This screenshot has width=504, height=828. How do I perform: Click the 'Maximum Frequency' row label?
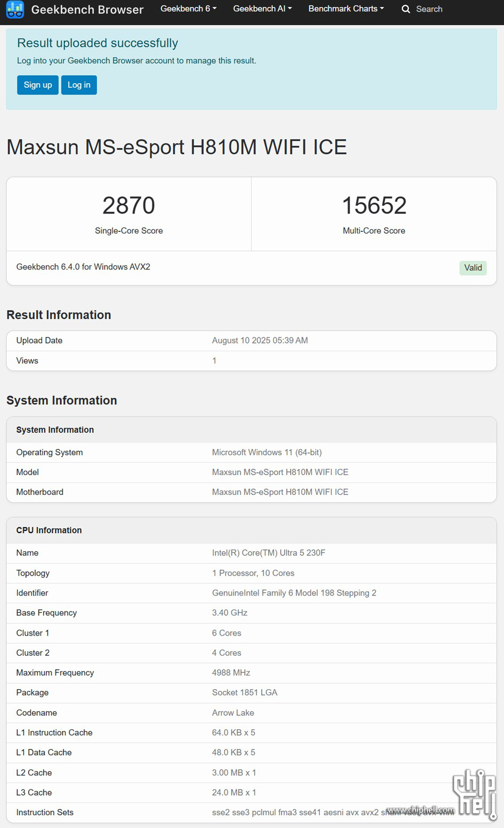point(55,673)
